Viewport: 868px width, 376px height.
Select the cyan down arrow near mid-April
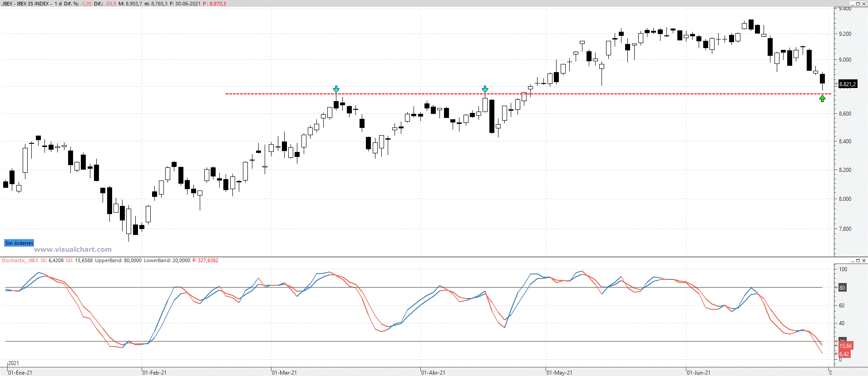tap(485, 89)
